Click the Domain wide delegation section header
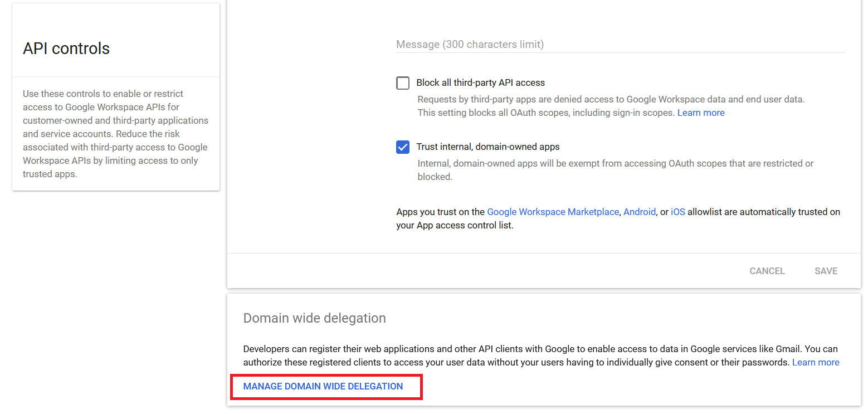868x414 pixels. point(314,318)
